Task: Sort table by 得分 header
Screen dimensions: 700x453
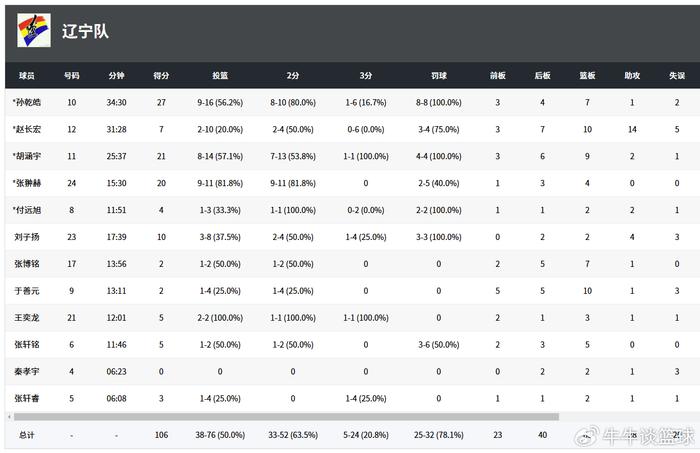Action: click(161, 75)
